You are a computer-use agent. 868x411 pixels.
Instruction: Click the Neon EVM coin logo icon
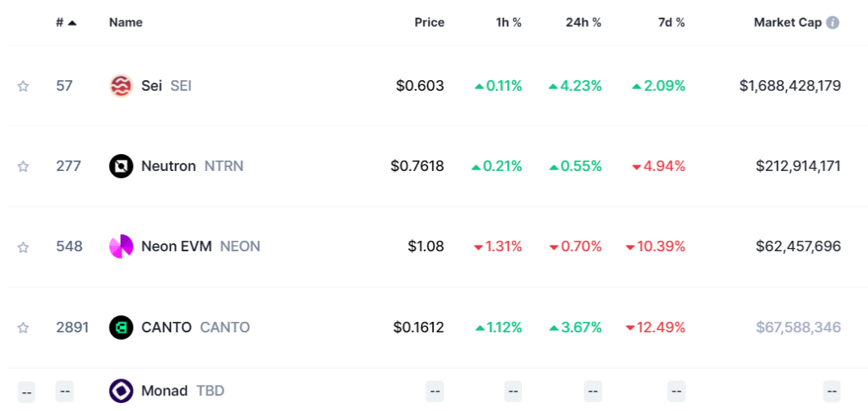click(x=122, y=246)
